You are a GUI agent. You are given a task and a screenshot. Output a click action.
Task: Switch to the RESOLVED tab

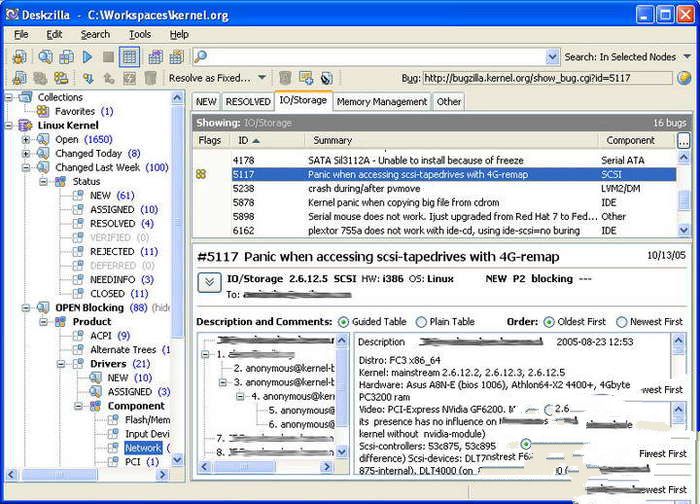[x=248, y=102]
